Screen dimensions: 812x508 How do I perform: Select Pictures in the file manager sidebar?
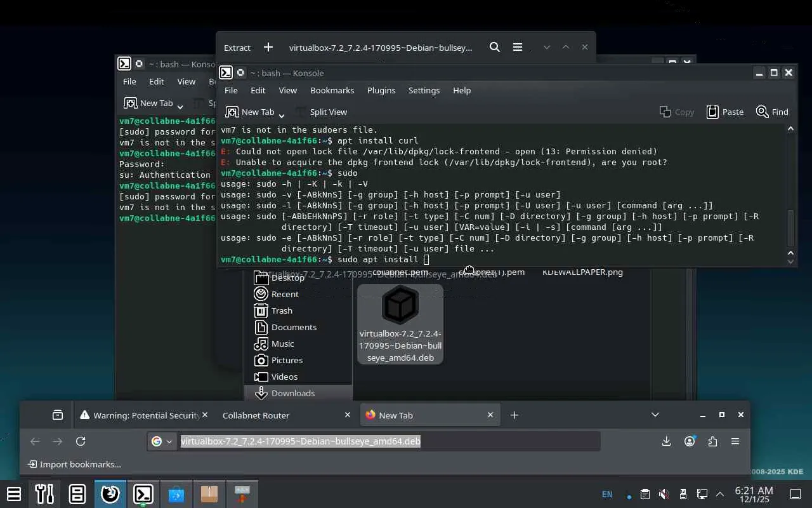pyautogui.click(x=287, y=360)
